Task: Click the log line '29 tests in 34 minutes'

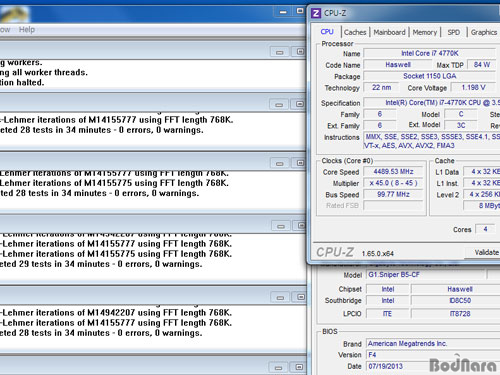Action: pos(101,264)
